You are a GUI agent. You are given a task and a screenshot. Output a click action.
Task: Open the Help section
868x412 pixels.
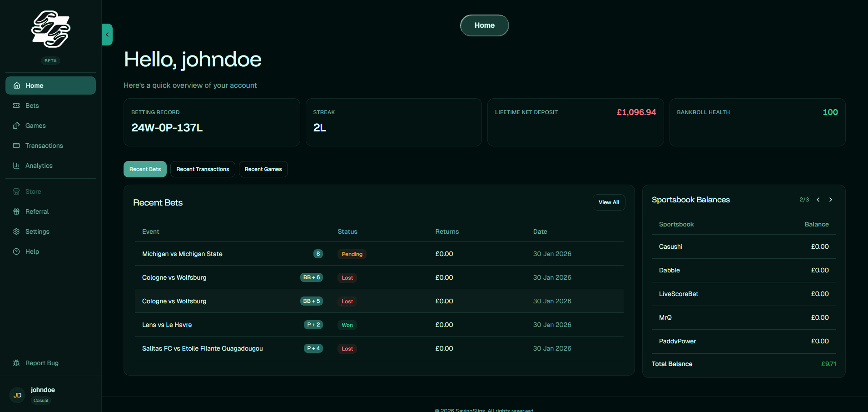click(32, 251)
